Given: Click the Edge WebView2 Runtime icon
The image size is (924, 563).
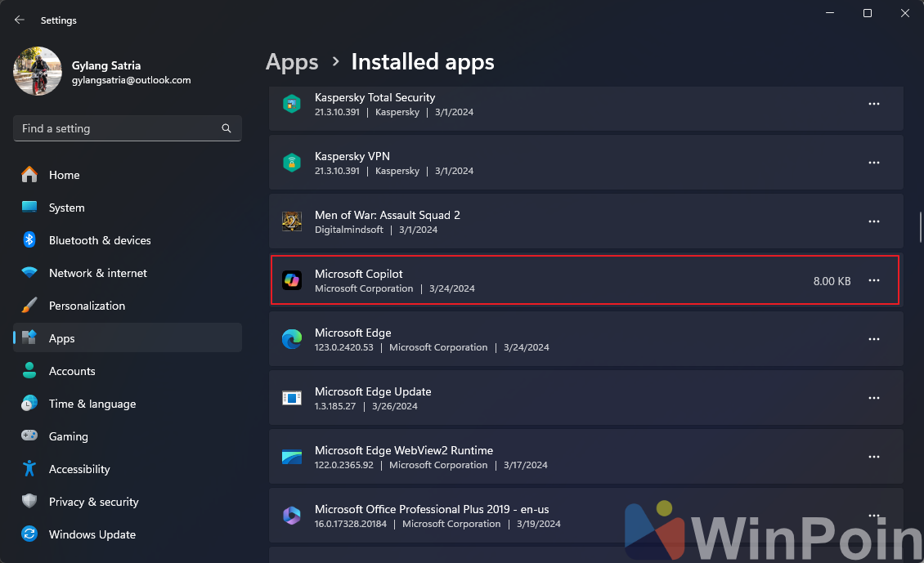Looking at the screenshot, I should click(292, 457).
